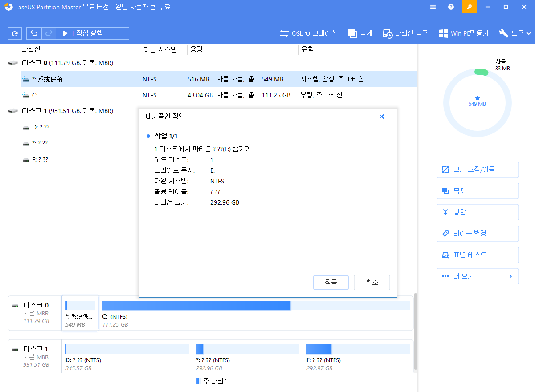Viewport: 535px width, 392px height.
Task: Apply the pending operation with 적용
Action: 331,282
